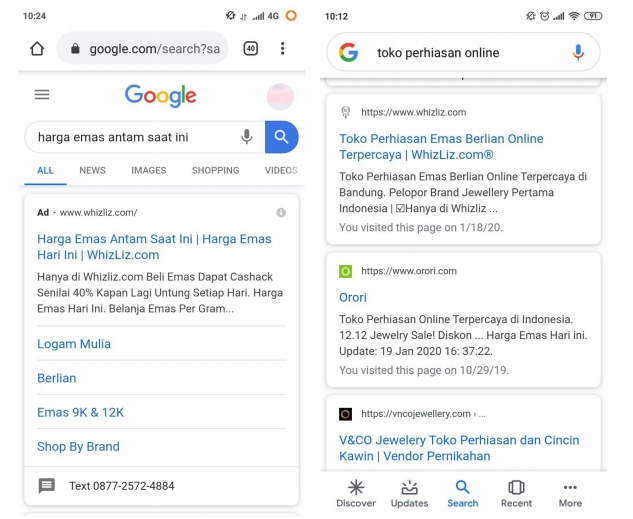Image resolution: width=633 pixels, height=519 pixels.
Task: Tap the ad URL www.whizliz.com/
Action: [x=99, y=213]
